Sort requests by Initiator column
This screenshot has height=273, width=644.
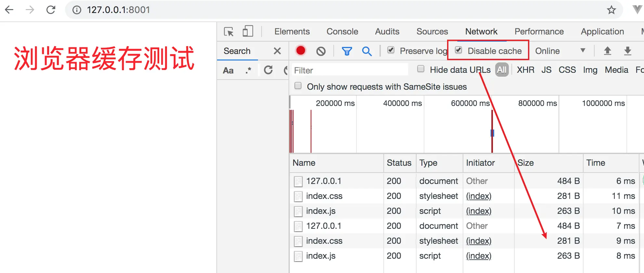[x=488, y=163]
